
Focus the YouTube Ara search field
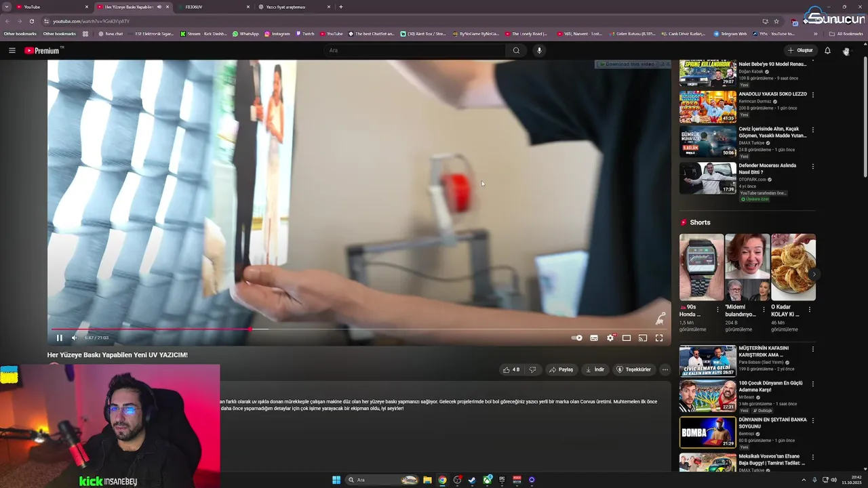tap(414, 50)
